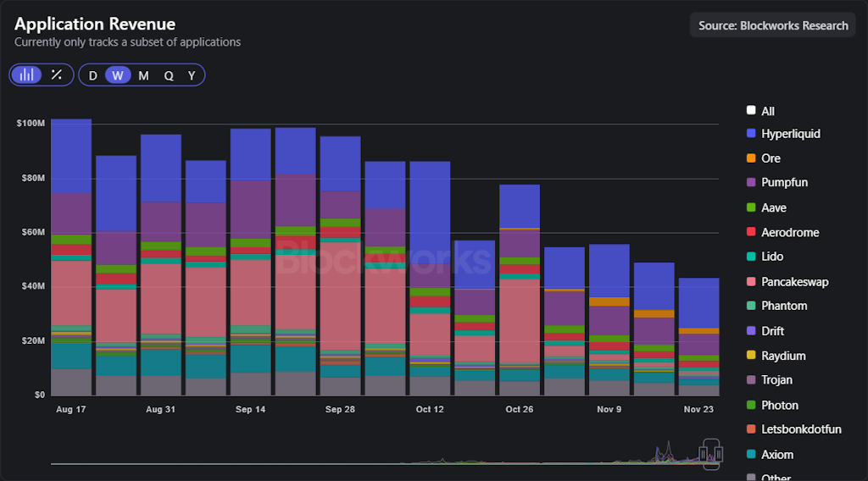Select the Daily (D) timeframe
Screen dimensions: 868x481
coord(92,75)
